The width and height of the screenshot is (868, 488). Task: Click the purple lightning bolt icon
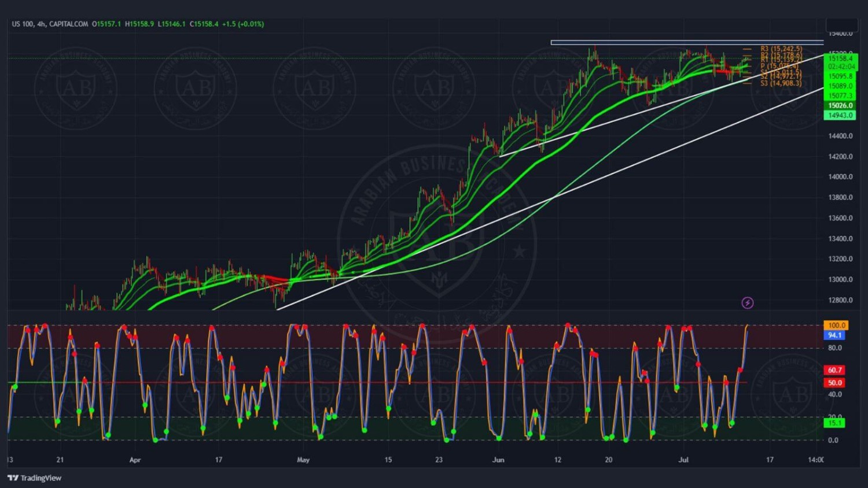748,303
